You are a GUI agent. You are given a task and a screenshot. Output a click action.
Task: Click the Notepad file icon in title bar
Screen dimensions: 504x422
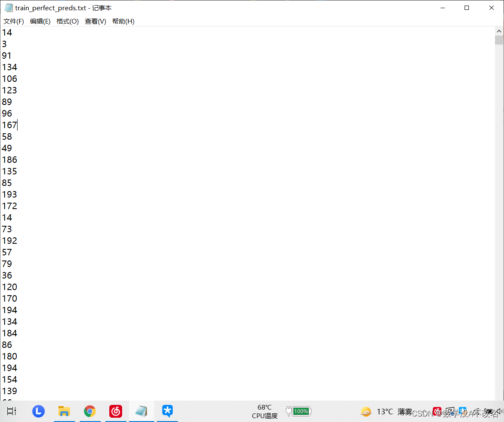coord(9,8)
